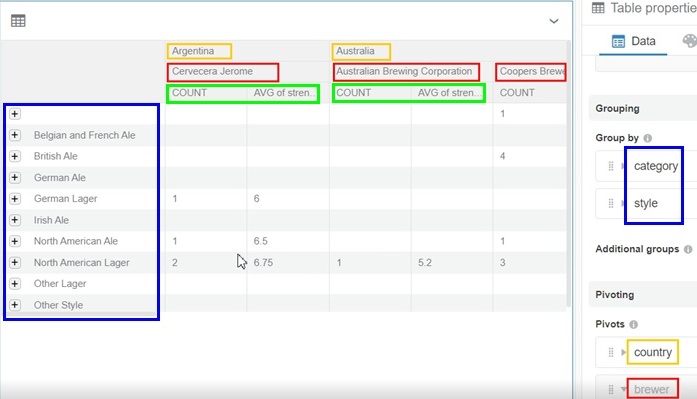Select the style group-by field

(645, 203)
